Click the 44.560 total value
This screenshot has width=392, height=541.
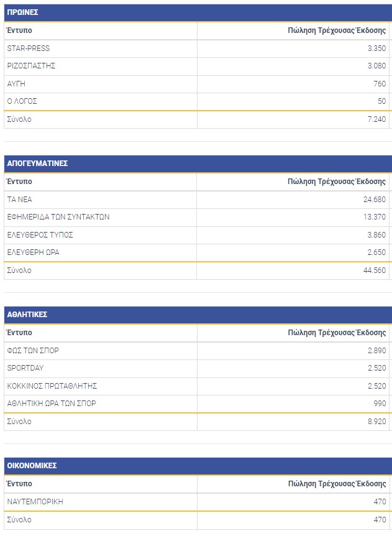[375, 270]
